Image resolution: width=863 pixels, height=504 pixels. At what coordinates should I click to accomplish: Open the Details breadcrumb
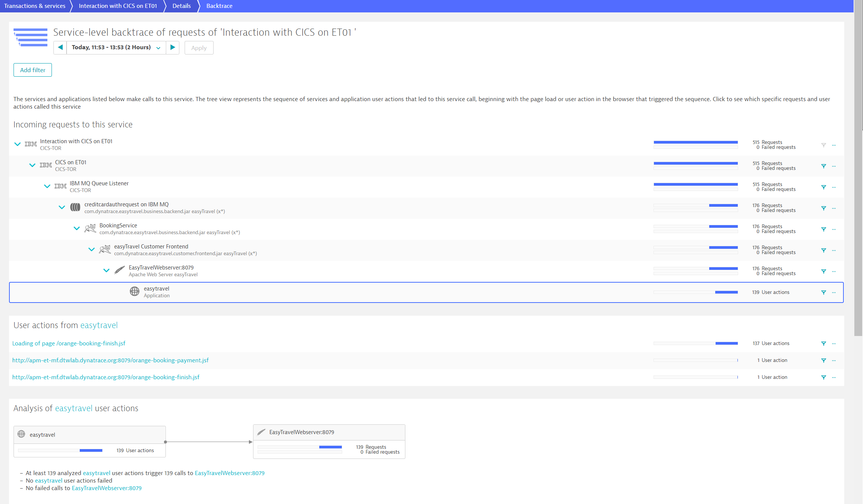pos(182,6)
